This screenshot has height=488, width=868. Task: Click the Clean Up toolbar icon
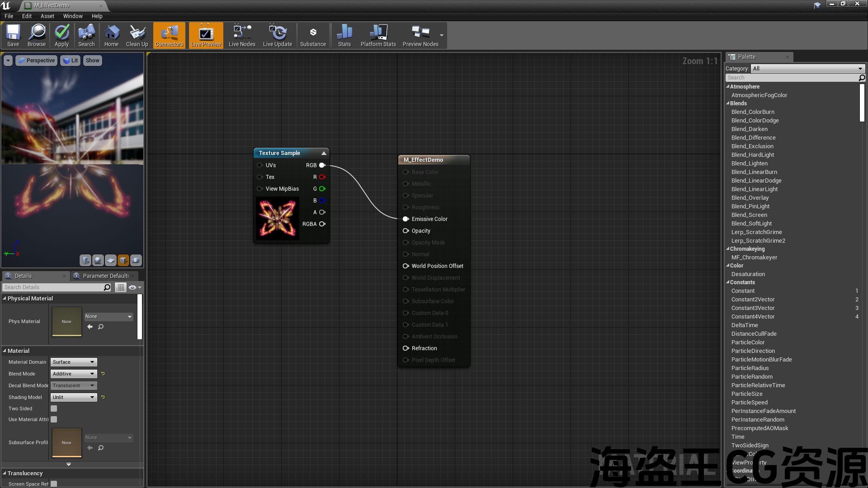pos(137,35)
